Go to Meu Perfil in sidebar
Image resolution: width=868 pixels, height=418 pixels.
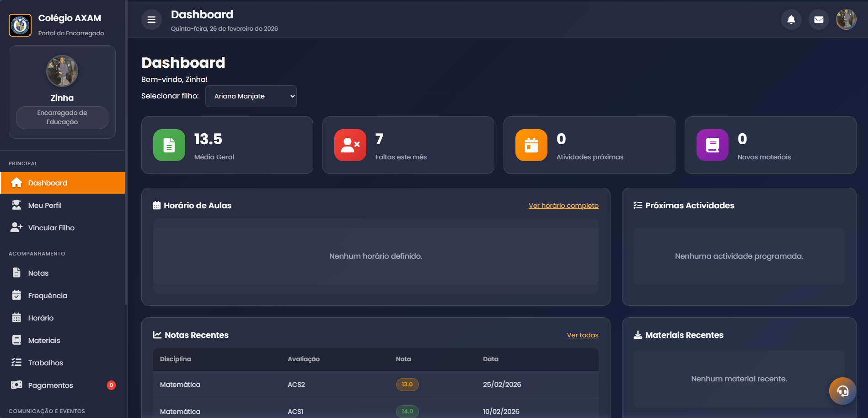coord(45,205)
